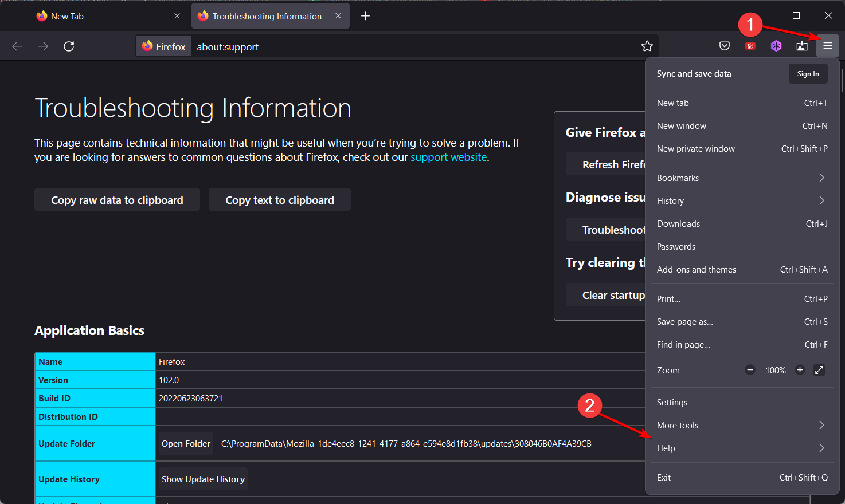
Task: Expand the Bookmarks submenu
Action: click(x=742, y=178)
